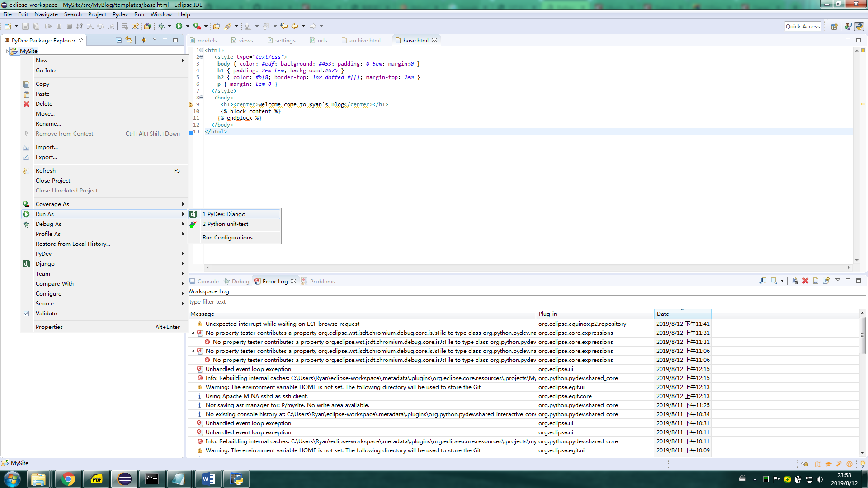The image size is (868, 488).
Task: Click Collapse All in Package Explorer
Action: (x=118, y=40)
